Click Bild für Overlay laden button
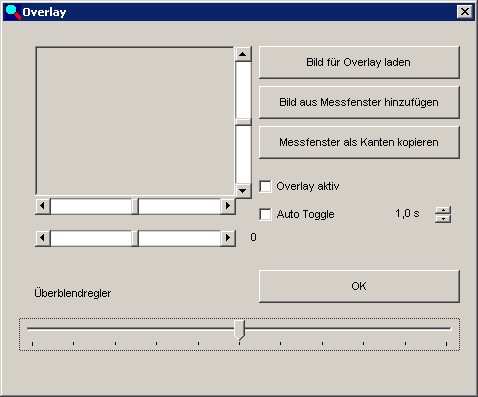The image size is (478, 397). [x=359, y=62]
